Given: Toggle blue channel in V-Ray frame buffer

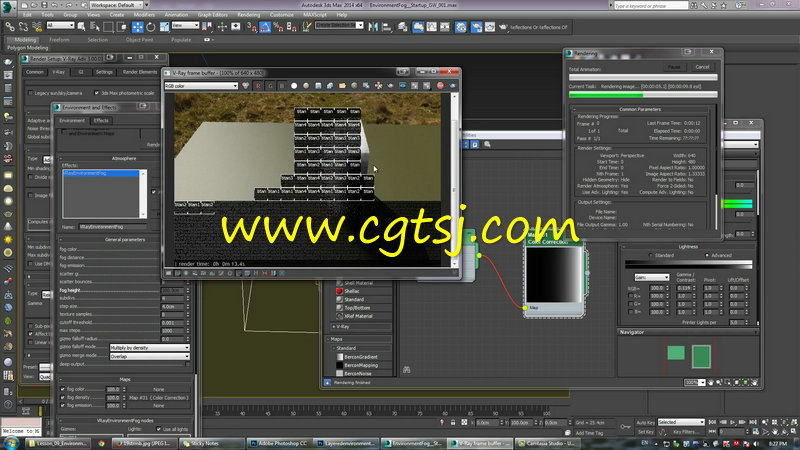Looking at the screenshot, I should 282,86.
